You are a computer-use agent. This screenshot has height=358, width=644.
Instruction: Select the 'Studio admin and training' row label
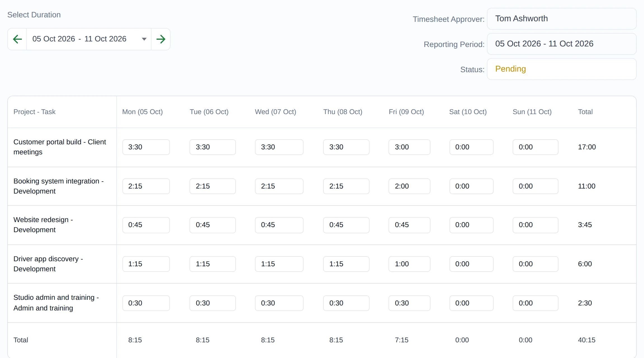pyautogui.click(x=56, y=303)
